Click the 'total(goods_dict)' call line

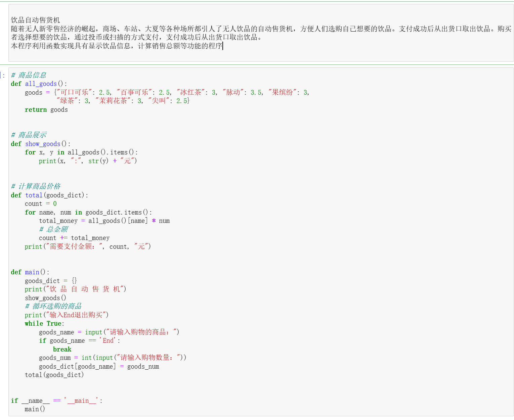click(x=54, y=375)
